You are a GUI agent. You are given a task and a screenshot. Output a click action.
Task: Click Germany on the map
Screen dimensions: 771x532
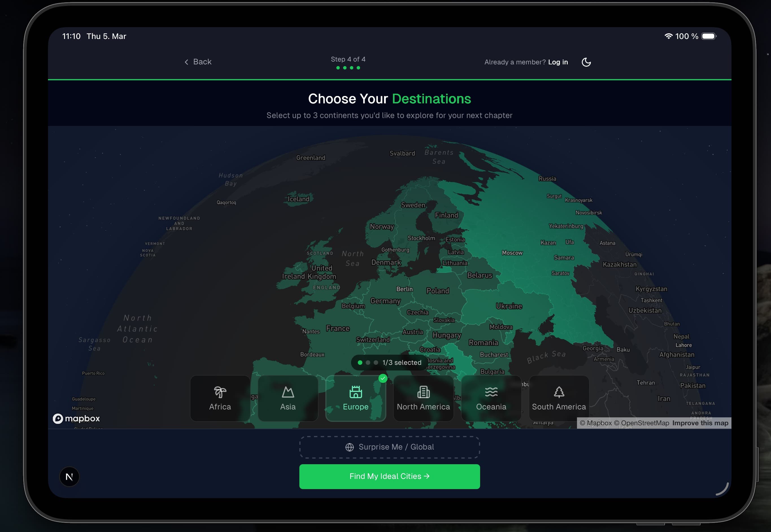point(385,301)
